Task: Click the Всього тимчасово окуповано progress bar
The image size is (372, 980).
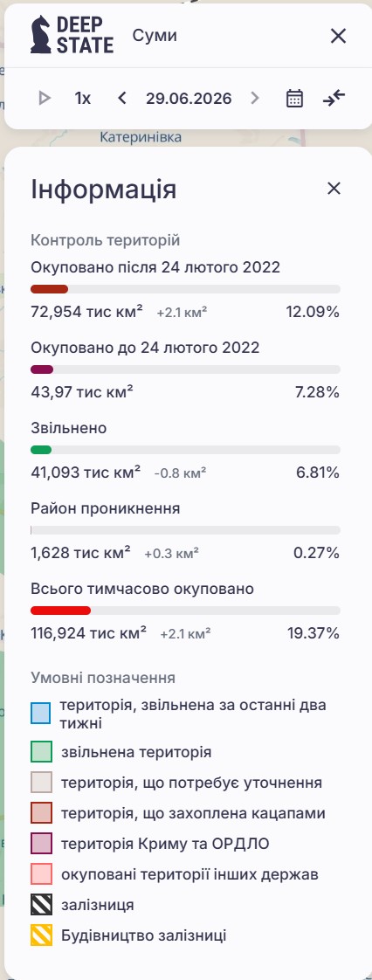Action: pyautogui.click(x=186, y=611)
